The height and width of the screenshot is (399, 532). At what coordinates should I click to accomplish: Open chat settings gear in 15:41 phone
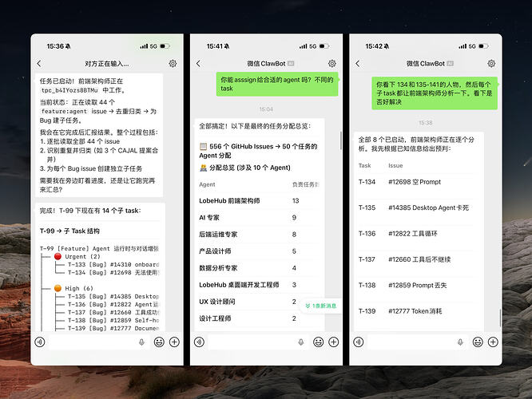pos(332,63)
